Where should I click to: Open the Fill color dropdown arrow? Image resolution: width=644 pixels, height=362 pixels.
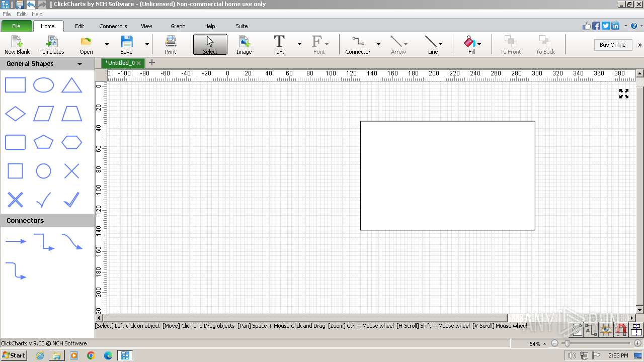479,44
